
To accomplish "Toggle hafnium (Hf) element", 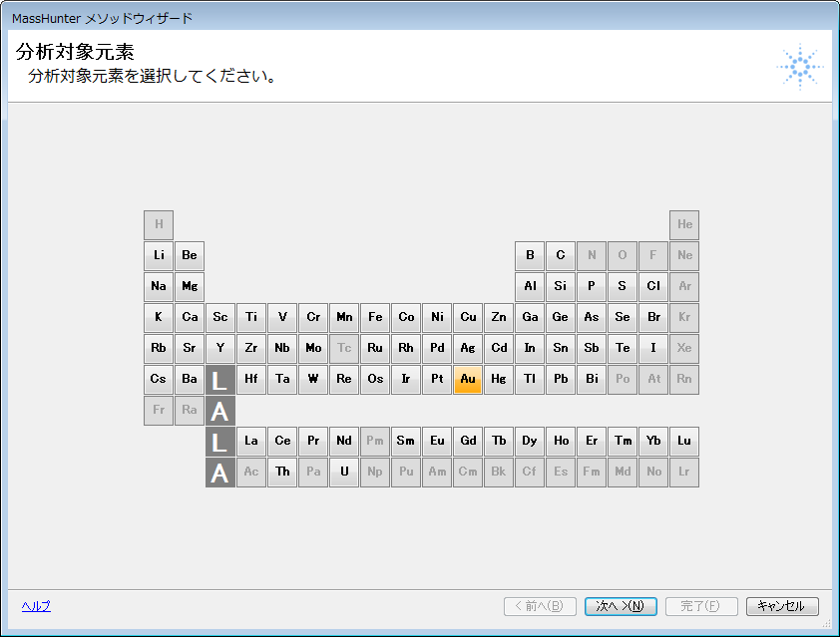I will [x=251, y=380].
